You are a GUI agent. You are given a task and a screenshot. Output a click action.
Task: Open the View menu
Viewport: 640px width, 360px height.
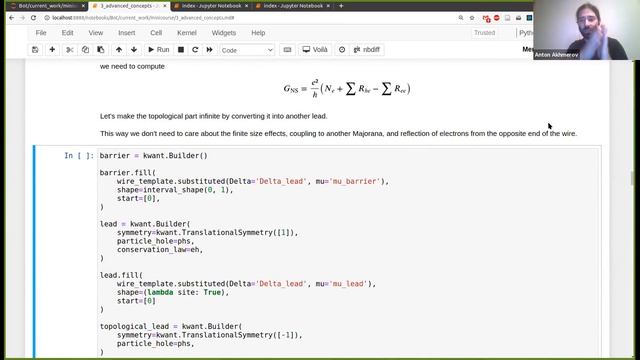(x=96, y=33)
